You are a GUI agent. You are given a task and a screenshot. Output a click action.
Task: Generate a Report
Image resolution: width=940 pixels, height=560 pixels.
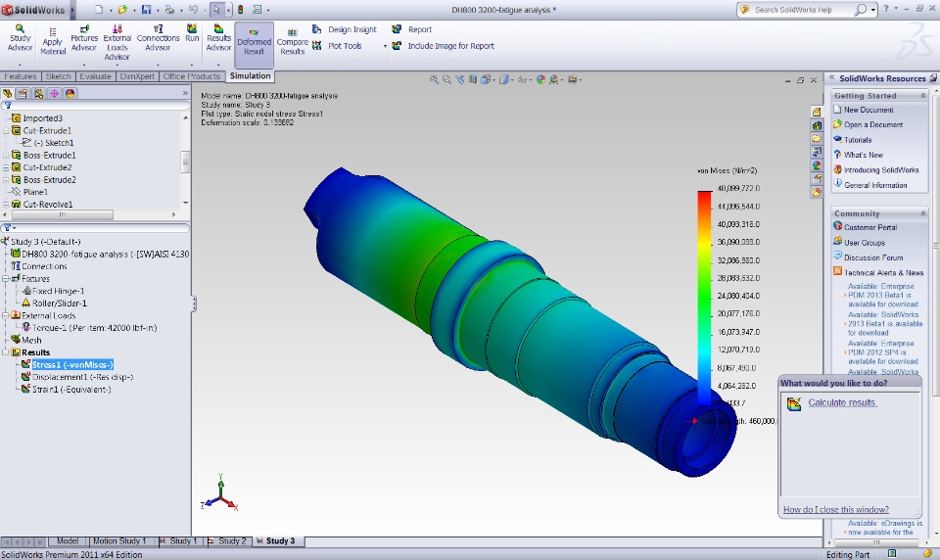coord(412,29)
